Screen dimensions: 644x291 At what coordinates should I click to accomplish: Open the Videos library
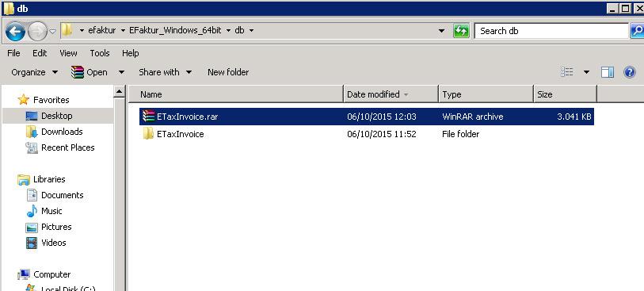click(53, 243)
